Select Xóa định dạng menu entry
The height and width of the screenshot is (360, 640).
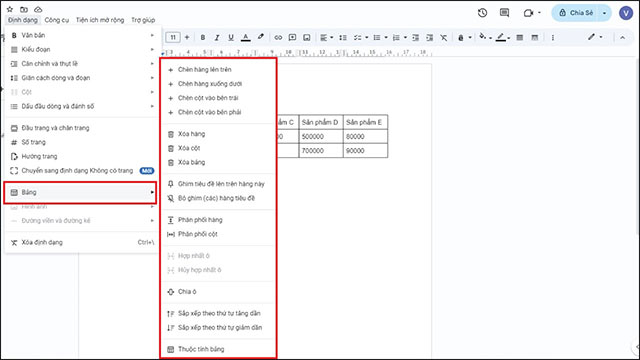tap(82, 242)
